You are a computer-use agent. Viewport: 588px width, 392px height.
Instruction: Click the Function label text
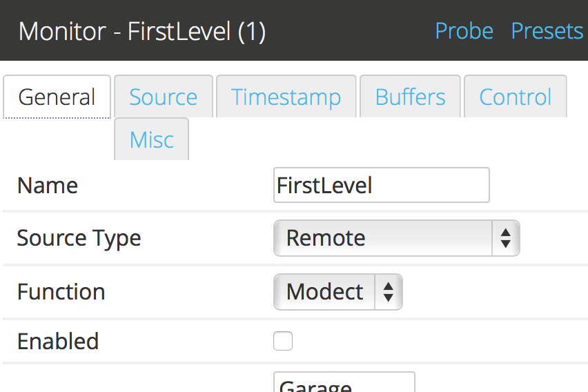click(x=61, y=292)
